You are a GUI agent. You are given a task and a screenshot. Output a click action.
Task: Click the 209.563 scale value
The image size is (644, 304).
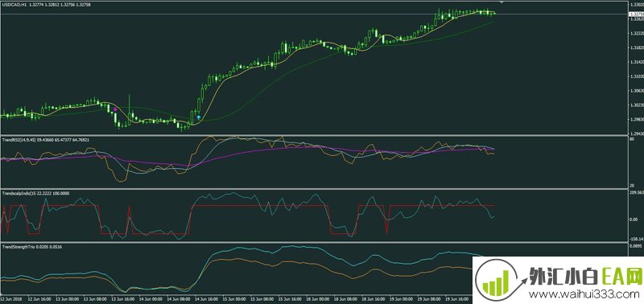tap(636, 192)
